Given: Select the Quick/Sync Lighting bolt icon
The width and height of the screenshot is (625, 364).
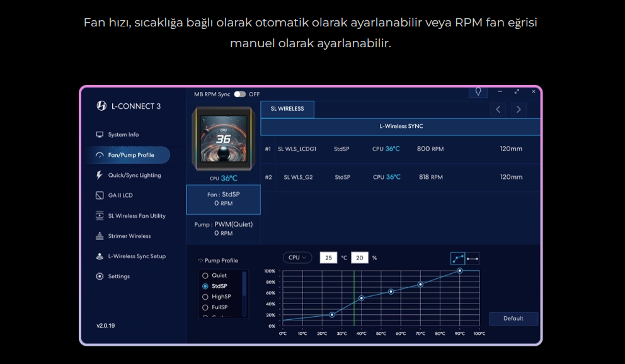Looking at the screenshot, I should tap(100, 175).
